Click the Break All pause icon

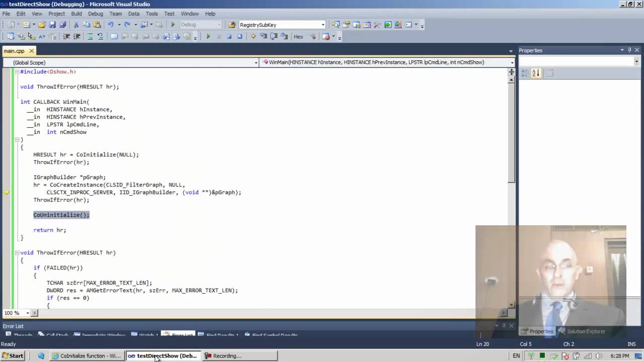[219, 36]
